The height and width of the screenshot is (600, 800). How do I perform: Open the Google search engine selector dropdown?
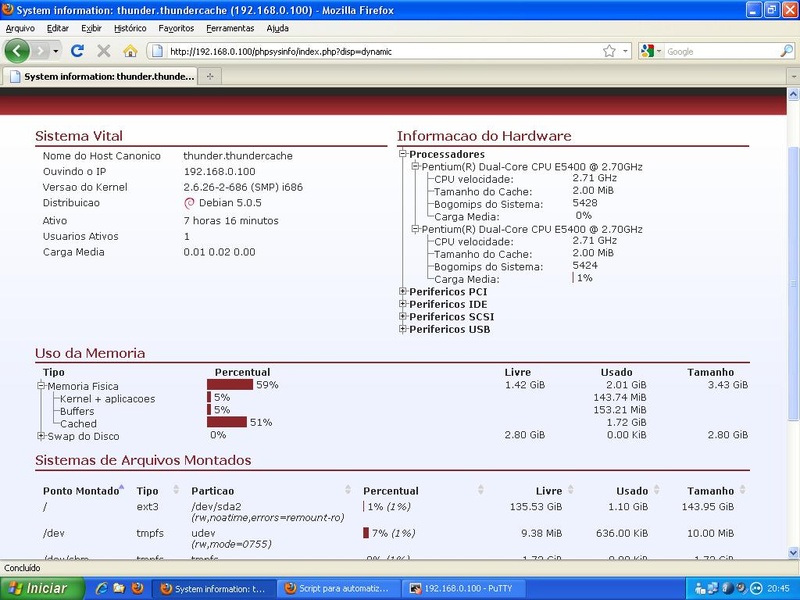pyautogui.click(x=650, y=51)
